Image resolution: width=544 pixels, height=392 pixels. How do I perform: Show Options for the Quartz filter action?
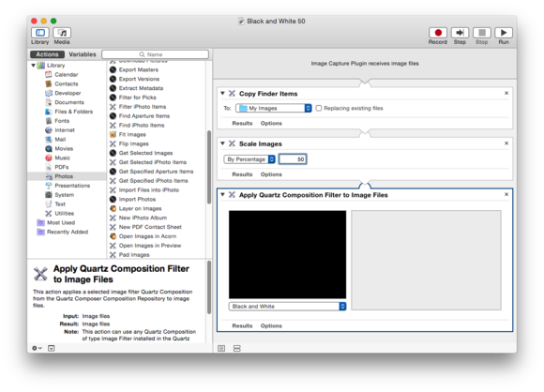[x=271, y=325]
